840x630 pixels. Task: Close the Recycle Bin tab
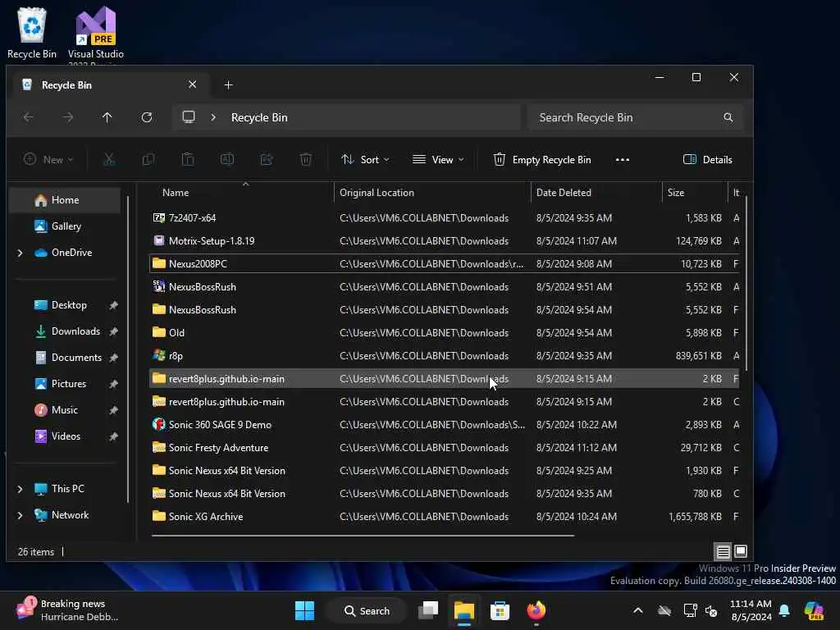tap(192, 84)
